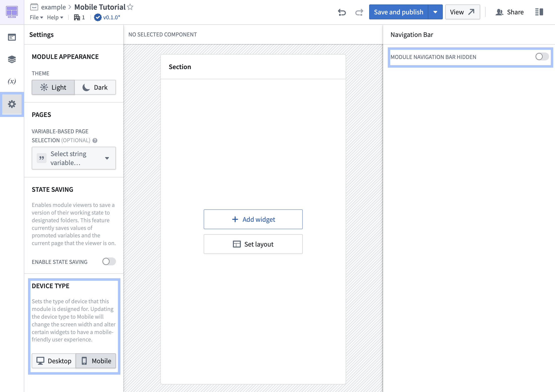This screenshot has width=555, height=392.
Task: Click Save and publish
Action: (x=398, y=12)
